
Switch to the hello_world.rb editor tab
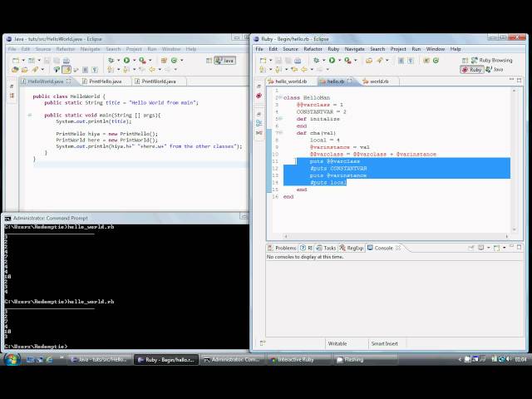coord(288,81)
